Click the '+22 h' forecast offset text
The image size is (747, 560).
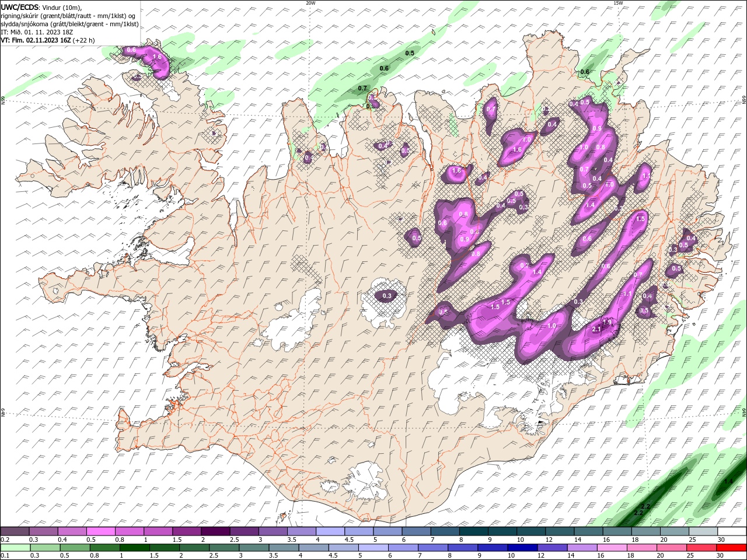click(83, 40)
